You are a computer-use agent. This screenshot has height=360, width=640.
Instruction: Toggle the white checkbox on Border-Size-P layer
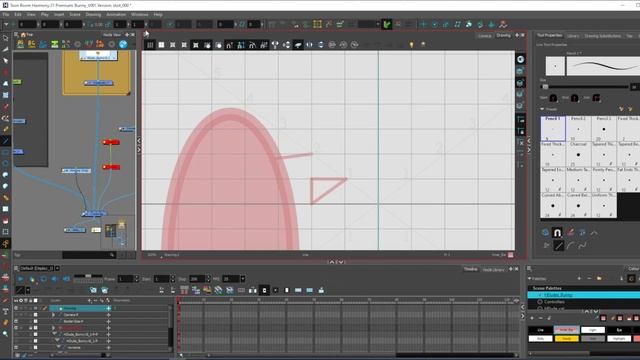click(x=36, y=321)
